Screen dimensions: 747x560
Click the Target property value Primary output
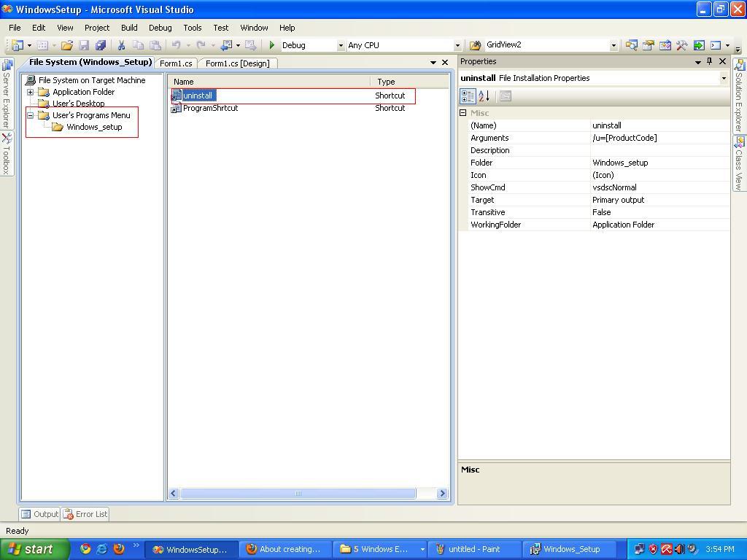coord(619,200)
